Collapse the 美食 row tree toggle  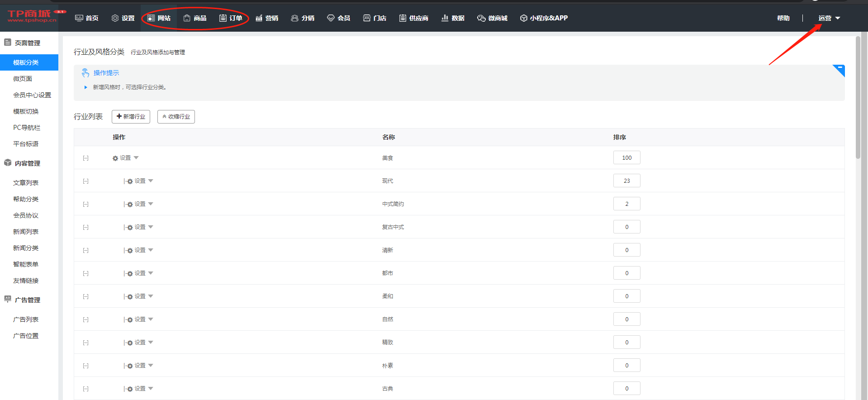click(x=85, y=158)
